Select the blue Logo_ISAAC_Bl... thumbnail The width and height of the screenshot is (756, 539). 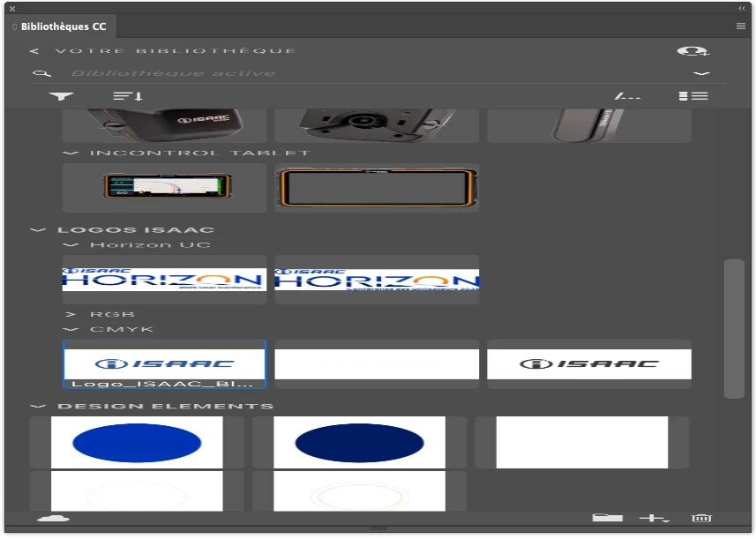164,364
